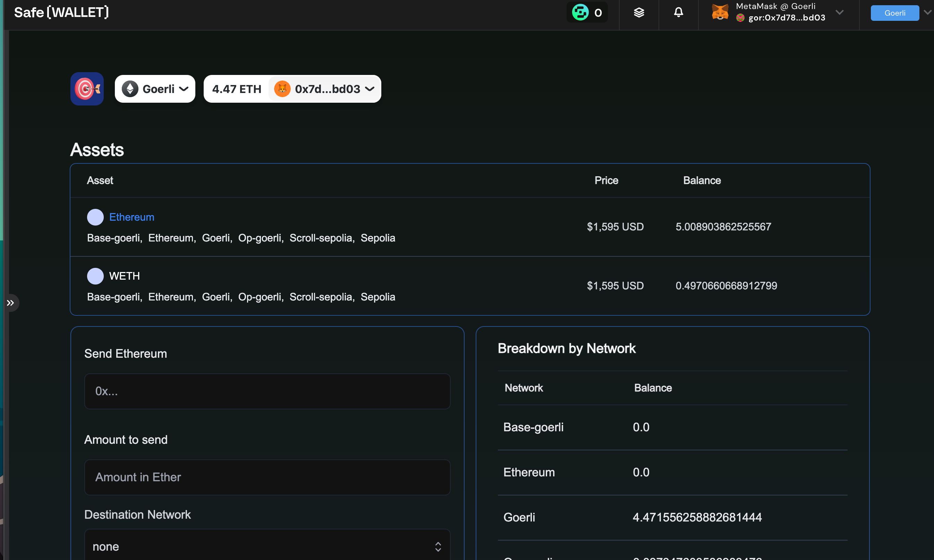
Task: Click the Price column header
Action: click(606, 180)
